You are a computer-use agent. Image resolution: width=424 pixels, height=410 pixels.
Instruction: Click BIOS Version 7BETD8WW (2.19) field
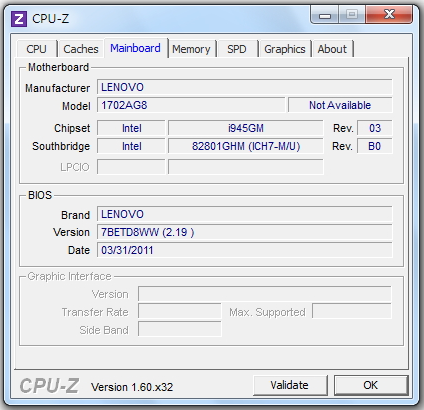pyautogui.click(x=245, y=232)
